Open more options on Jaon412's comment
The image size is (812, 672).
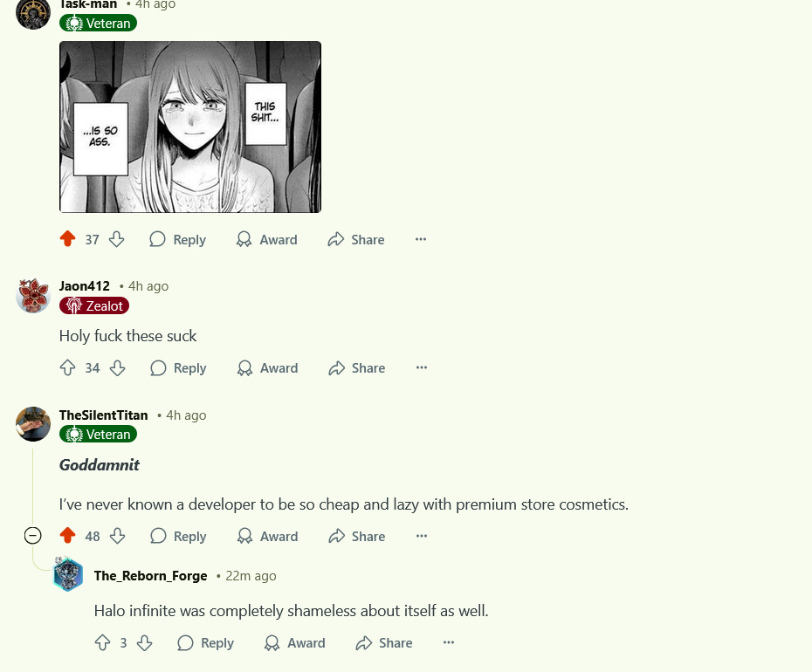pos(422,367)
